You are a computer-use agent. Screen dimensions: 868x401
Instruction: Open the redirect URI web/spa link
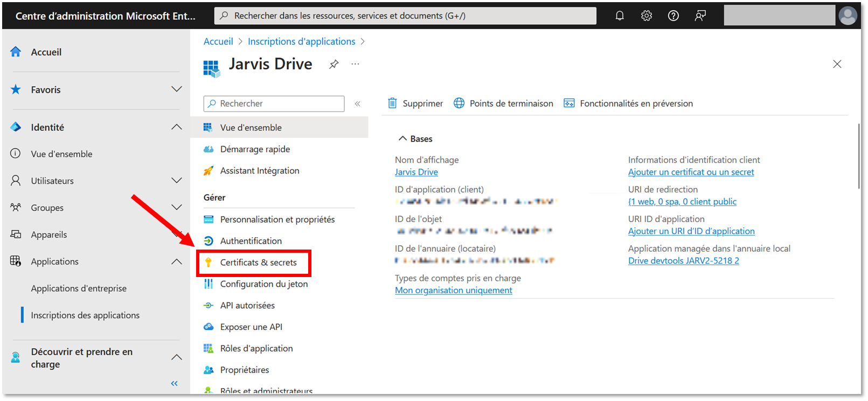[682, 202]
